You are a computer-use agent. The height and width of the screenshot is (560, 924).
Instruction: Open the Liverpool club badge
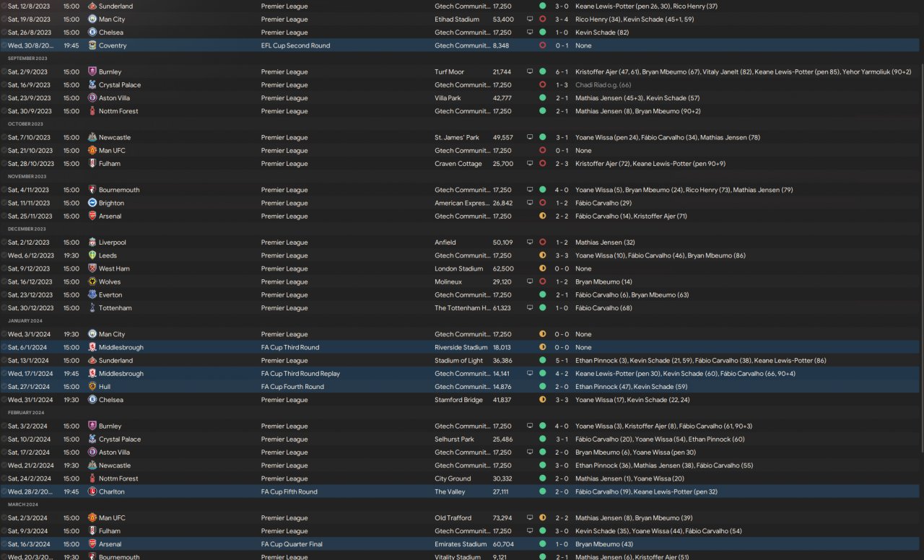coord(92,242)
